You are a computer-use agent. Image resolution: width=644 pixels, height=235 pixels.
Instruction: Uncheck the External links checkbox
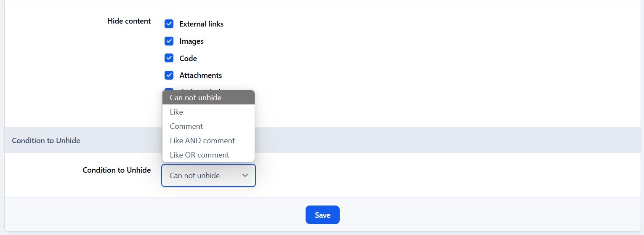169,24
